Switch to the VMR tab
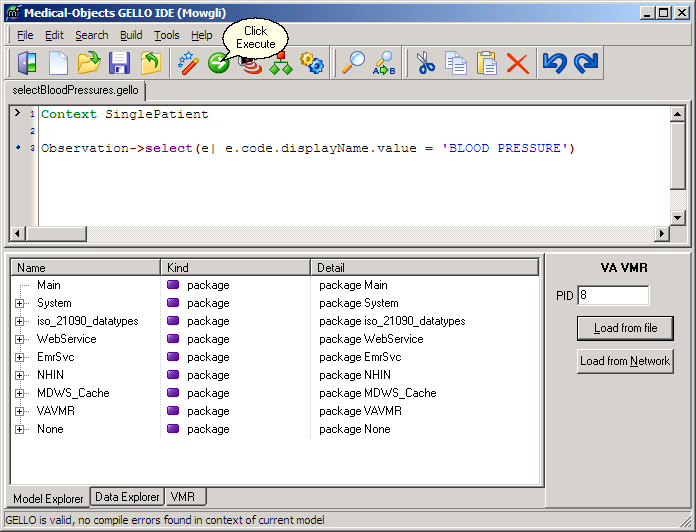Viewport: 696px width, 532px height. pos(185,497)
